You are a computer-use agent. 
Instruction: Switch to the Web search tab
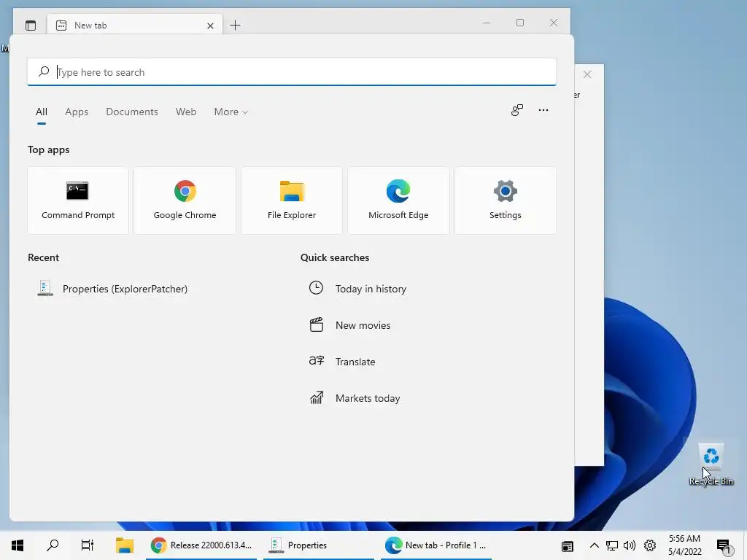tap(186, 112)
